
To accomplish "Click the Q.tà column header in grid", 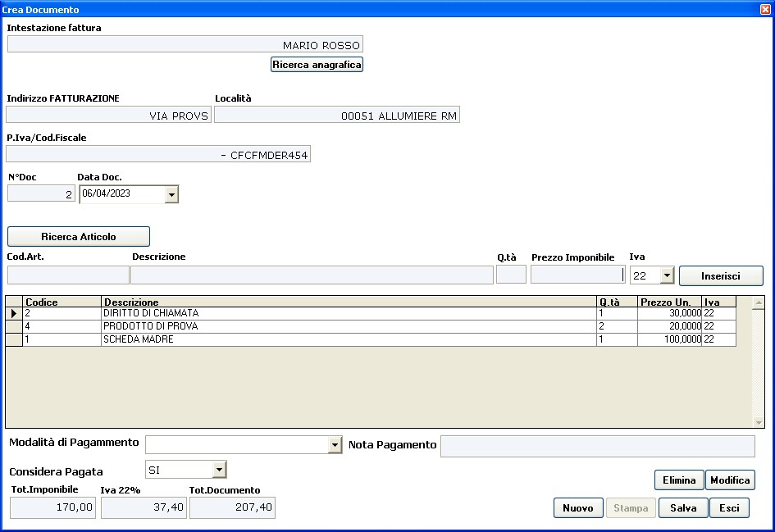I will 618,302.
